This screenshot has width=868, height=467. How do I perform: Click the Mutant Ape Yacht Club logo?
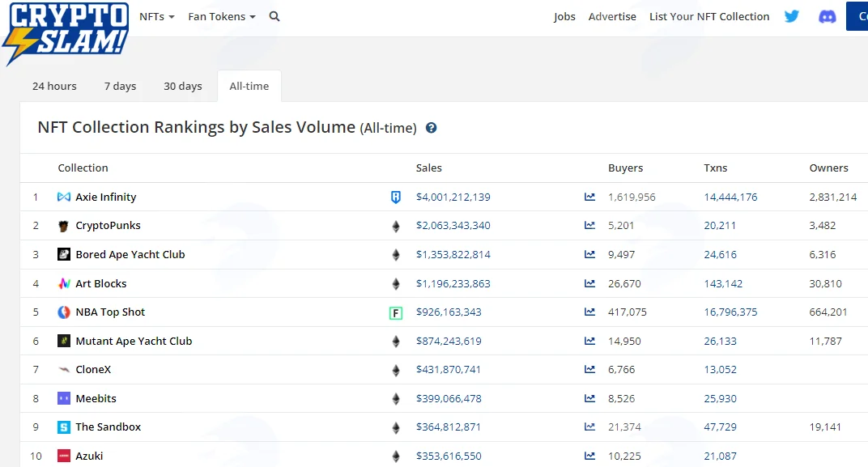click(x=64, y=341)
